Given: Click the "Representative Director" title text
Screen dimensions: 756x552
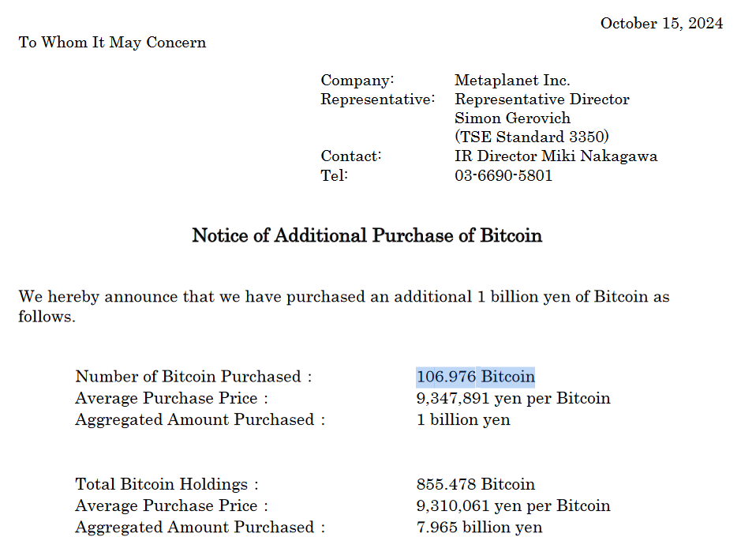Looking at the screenshot, I should coord(541,100).
